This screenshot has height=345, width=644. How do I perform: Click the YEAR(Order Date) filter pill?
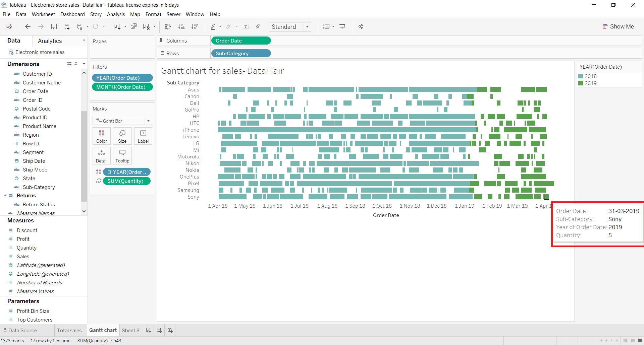[x=122, y=77]
